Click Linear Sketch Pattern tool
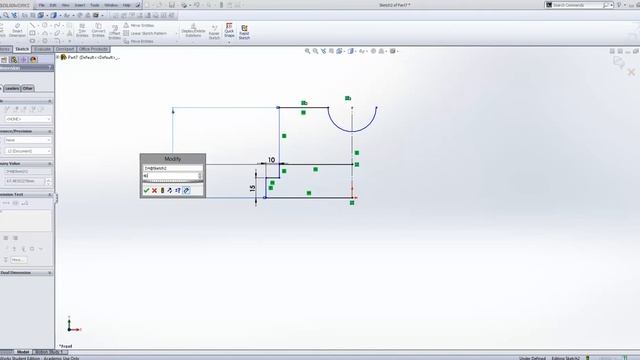Image resolution: width=640 pixels, height=360 pixels. coord(145,33)
